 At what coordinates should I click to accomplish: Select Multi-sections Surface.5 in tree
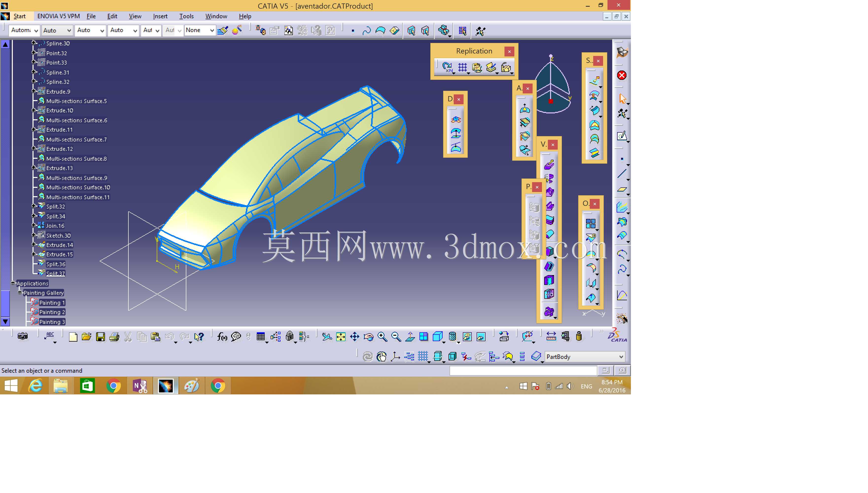[x=76, y=101]
